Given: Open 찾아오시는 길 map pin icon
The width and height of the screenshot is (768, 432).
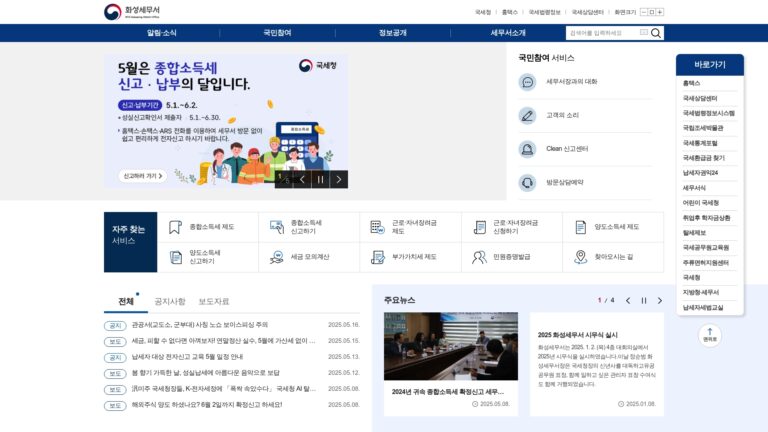Looking at the screenshot, I should tap(580, 257).
